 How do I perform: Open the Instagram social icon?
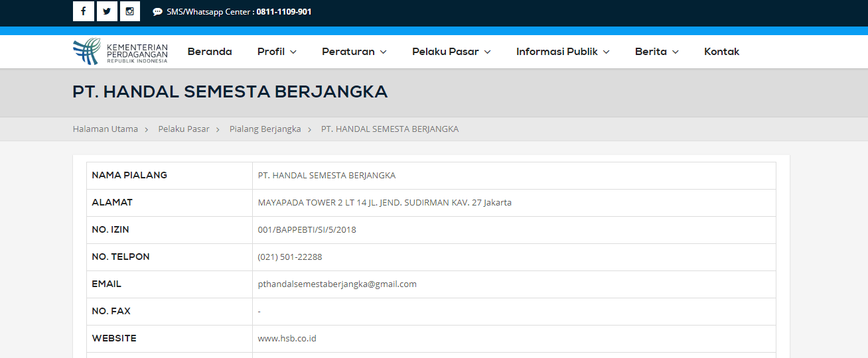point(130,11)
